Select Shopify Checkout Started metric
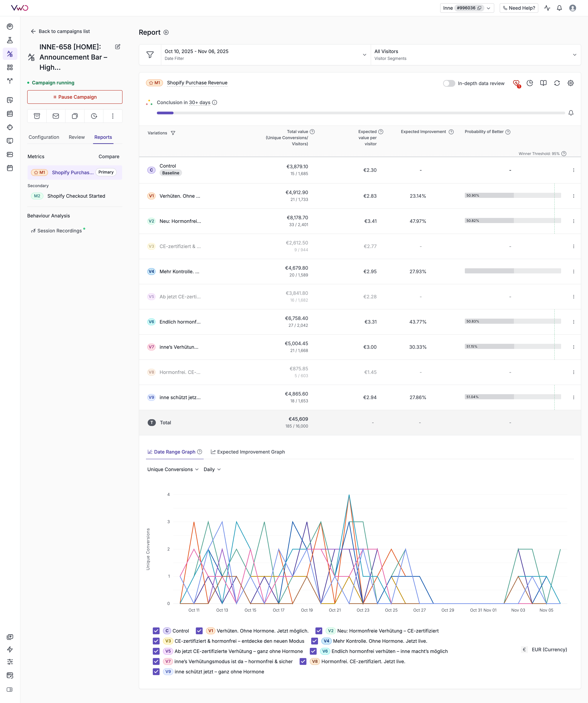588x703 pixels. tap(76, 196)
